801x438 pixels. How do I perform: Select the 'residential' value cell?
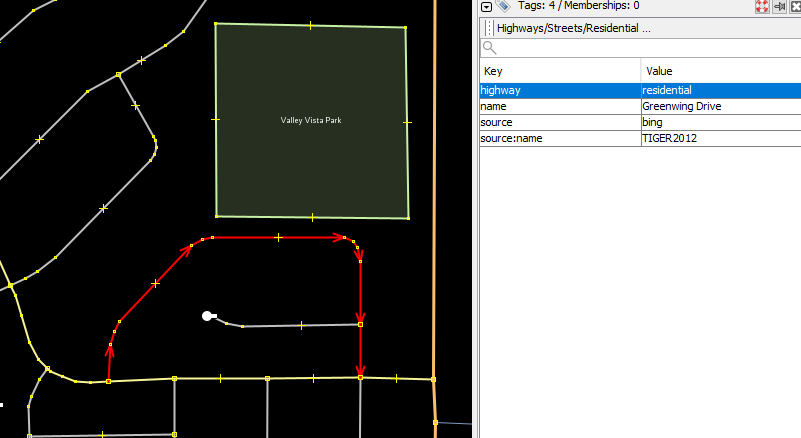[721, 90]
